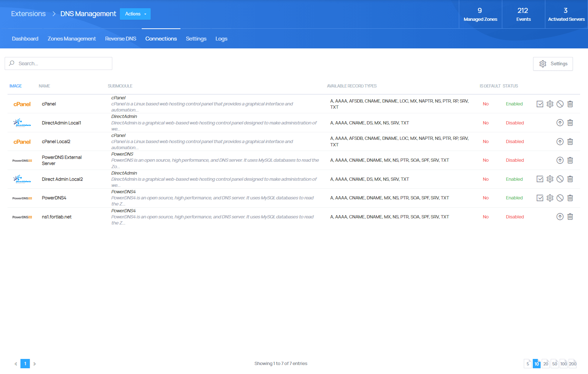This screenshot has width=588, height=374.
Task: Go to the Dashboard tab
Action: click(x=25, y=39)
